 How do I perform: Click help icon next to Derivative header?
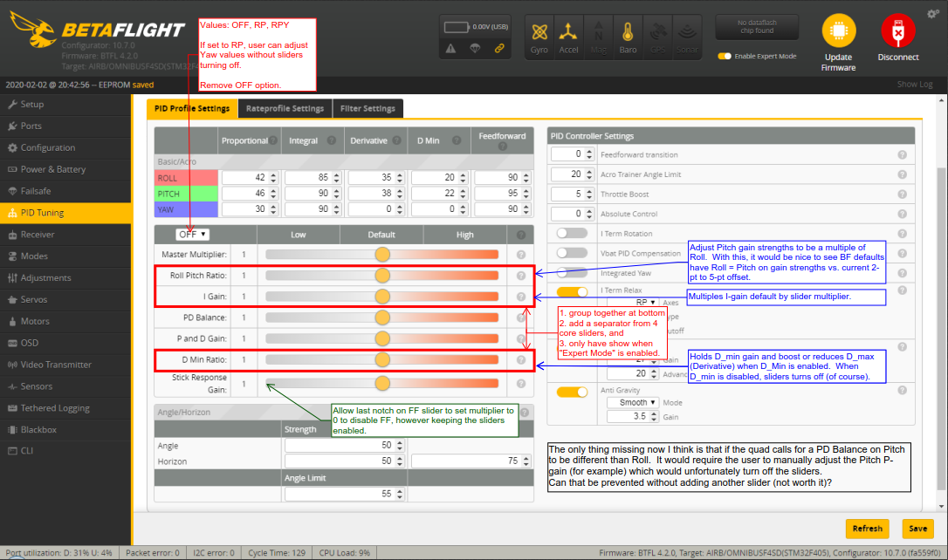[x=396, y=140]
